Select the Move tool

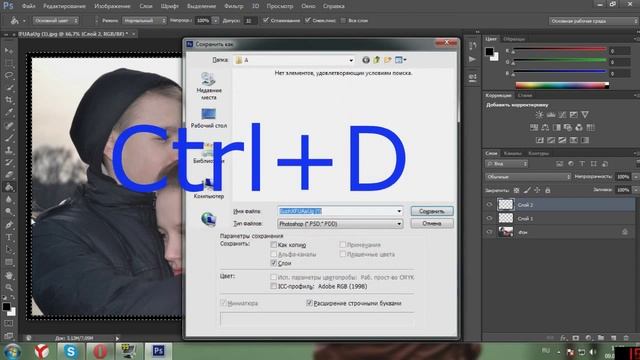9,51
